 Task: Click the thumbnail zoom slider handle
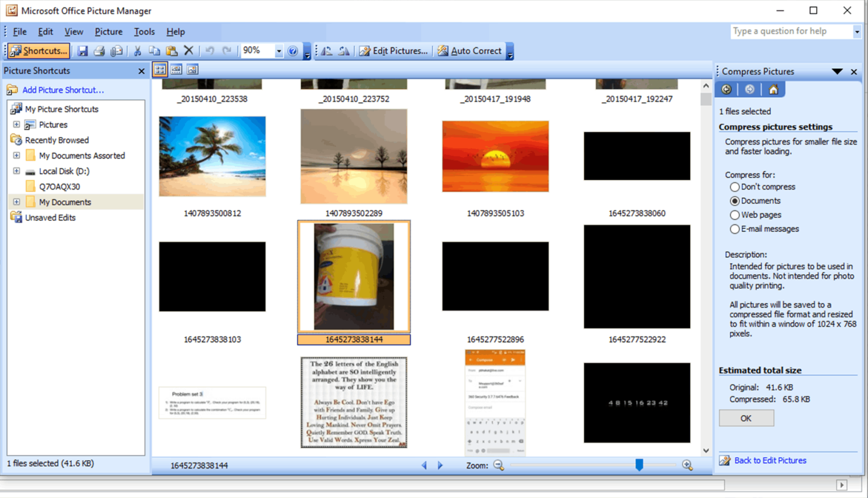pyautogui.click(x=639, y=465)
